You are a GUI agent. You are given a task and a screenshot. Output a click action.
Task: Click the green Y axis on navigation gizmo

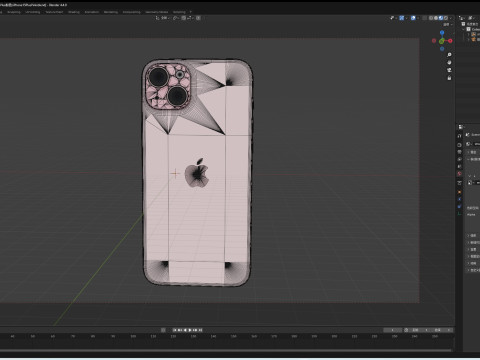point(442,41)
